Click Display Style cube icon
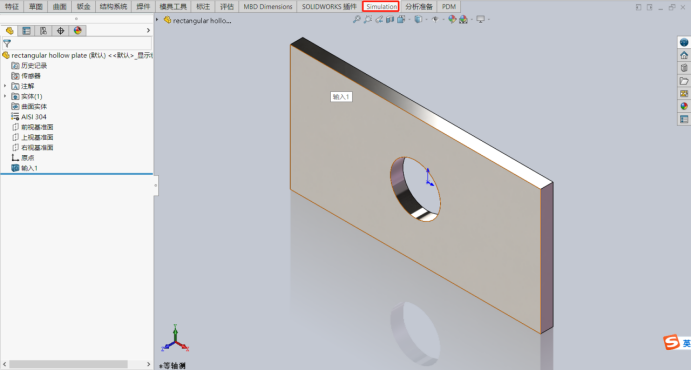 [x=418, y=19]
